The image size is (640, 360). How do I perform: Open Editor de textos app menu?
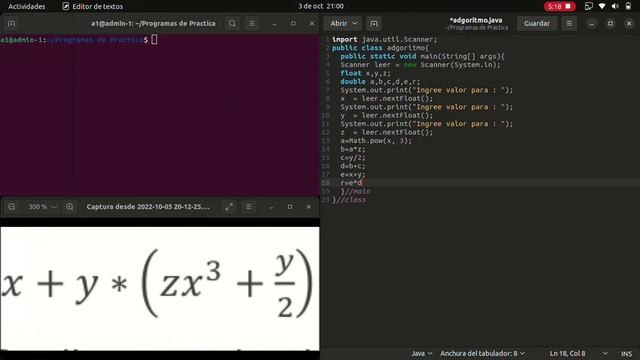(x=93, y=6)
